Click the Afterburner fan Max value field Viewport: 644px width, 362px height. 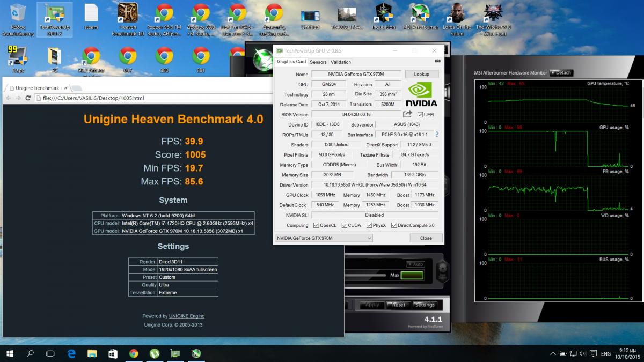tap(412, 275)
